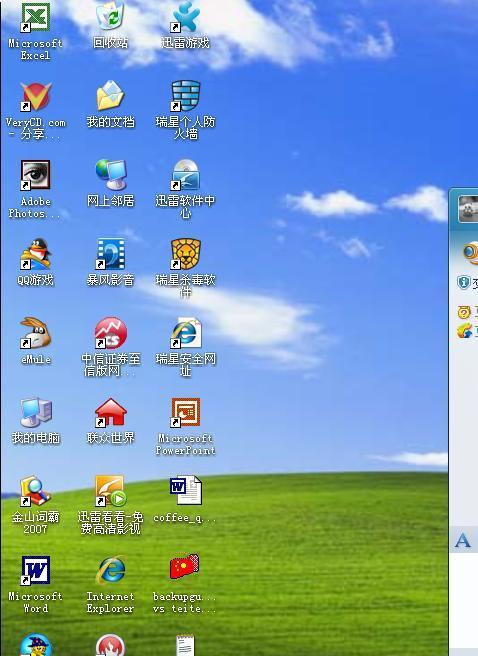This screenshot has height=656, width=478.
Task: Click the yellow game icon below the medal
Action: 464,331
